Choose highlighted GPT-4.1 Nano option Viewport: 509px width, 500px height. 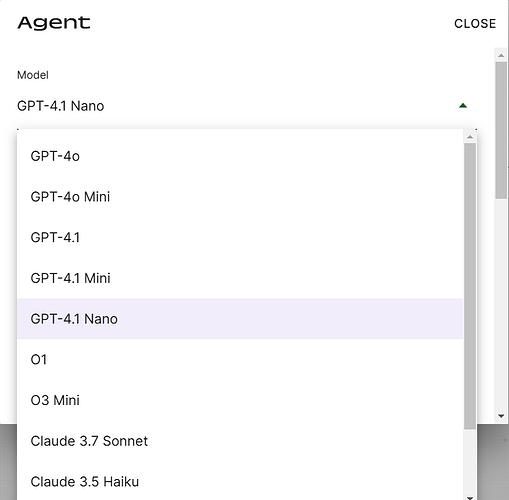click(x=240, y=319)
